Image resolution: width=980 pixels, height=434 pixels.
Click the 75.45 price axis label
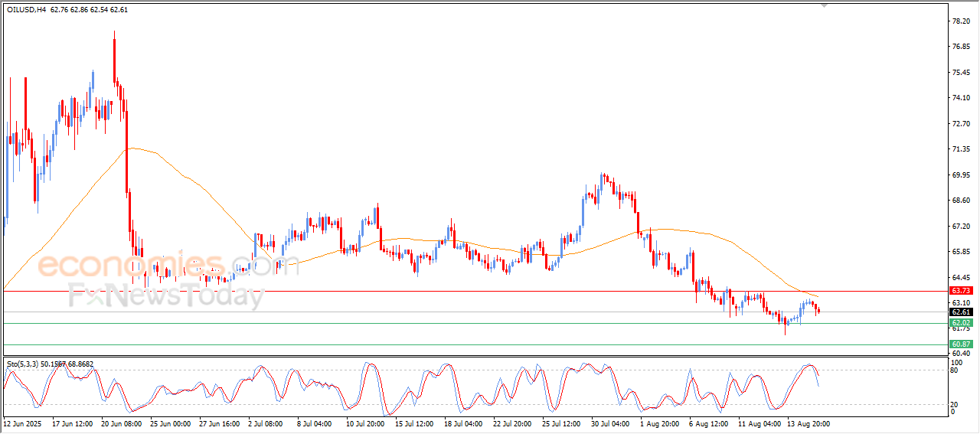tap(961, 73)
